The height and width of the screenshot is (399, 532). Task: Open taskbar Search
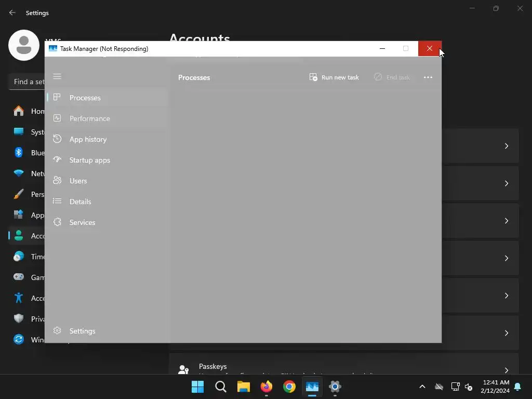click(x=220, y=387)
